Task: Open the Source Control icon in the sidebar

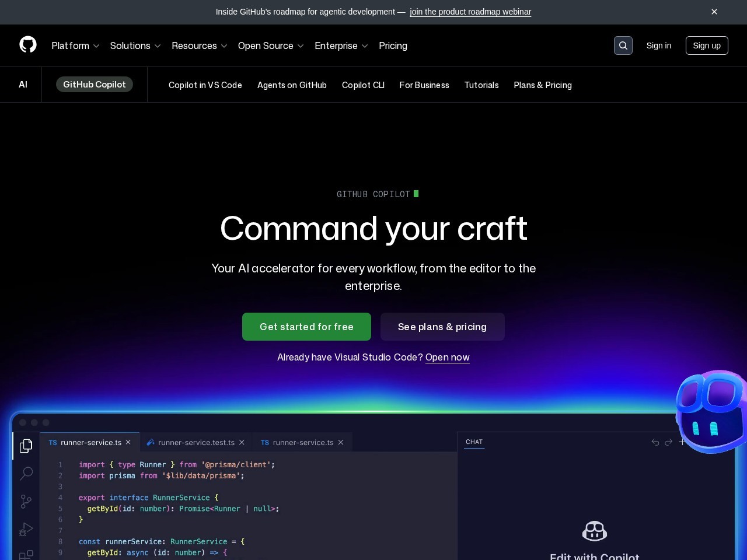Action: (26, 502)
